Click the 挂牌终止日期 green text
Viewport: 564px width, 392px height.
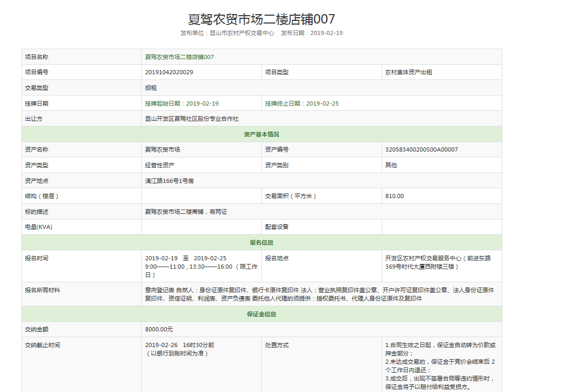(x=302, y=103)
